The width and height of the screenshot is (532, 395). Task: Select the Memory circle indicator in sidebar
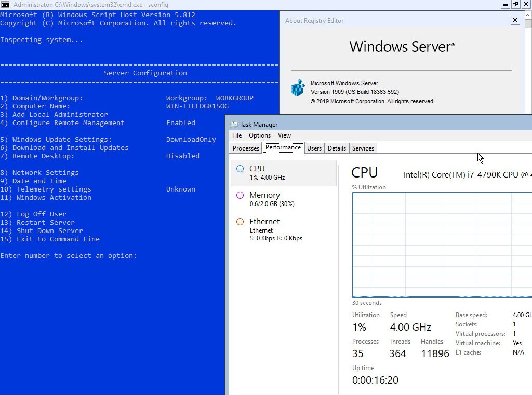(x=240, y=195)
